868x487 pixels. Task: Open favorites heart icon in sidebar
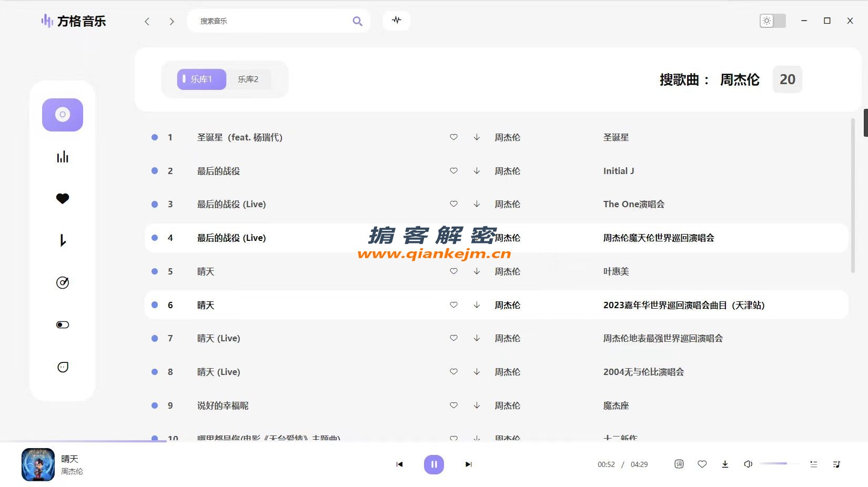pos(63,199)
